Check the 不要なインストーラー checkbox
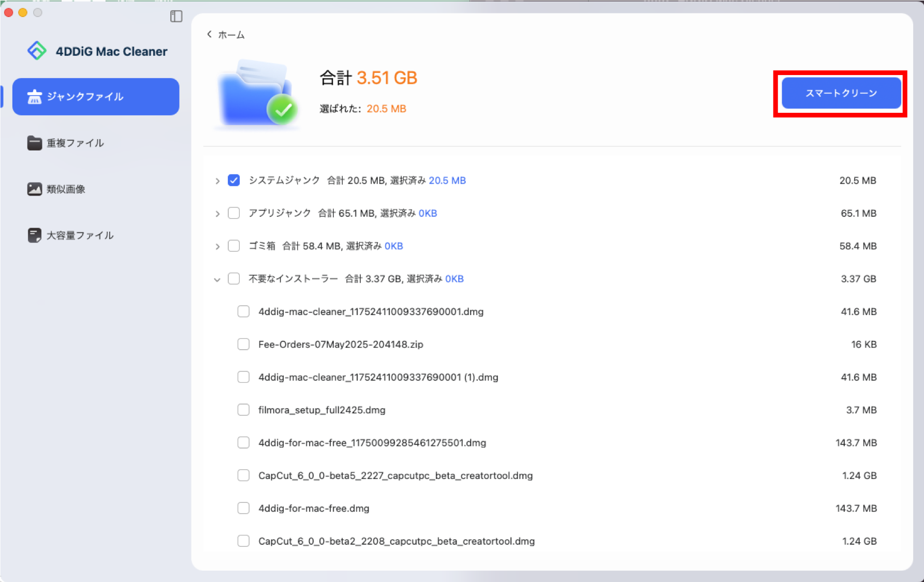This screenshot has height=582, width=924. (234, 278)
